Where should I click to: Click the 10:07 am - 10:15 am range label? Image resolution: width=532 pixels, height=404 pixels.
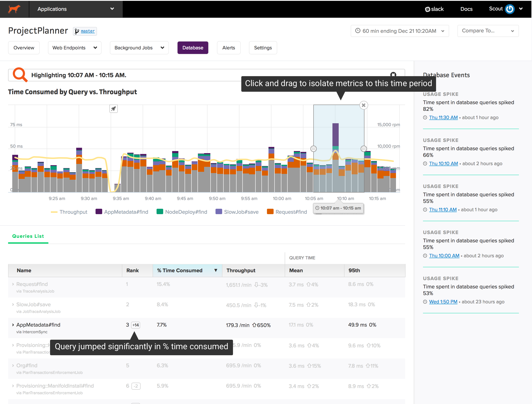coord(338,208)
